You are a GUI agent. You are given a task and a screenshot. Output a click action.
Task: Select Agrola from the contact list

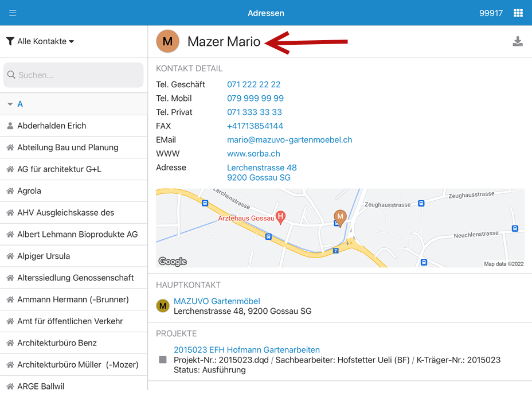[x=29, y=191]
